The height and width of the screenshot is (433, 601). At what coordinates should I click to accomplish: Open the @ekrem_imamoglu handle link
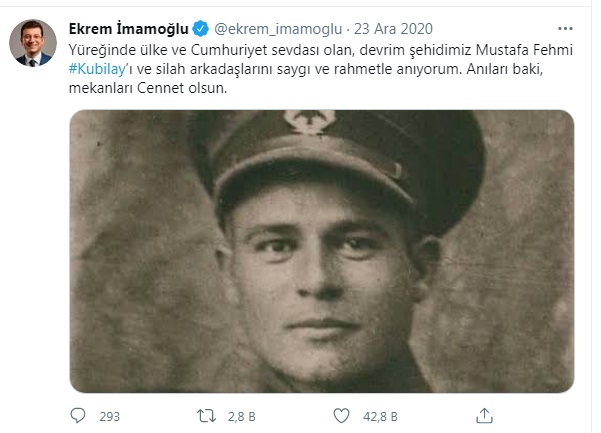point(278,29)
